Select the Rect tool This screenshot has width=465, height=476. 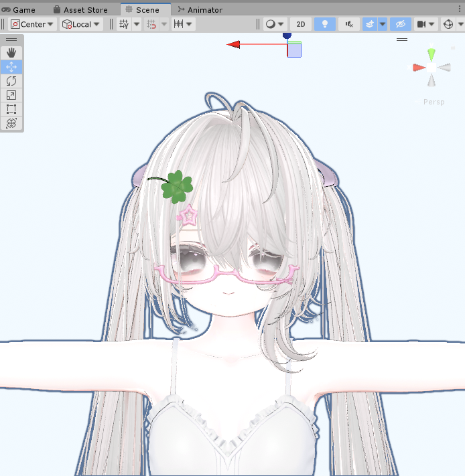coord(11,109)
